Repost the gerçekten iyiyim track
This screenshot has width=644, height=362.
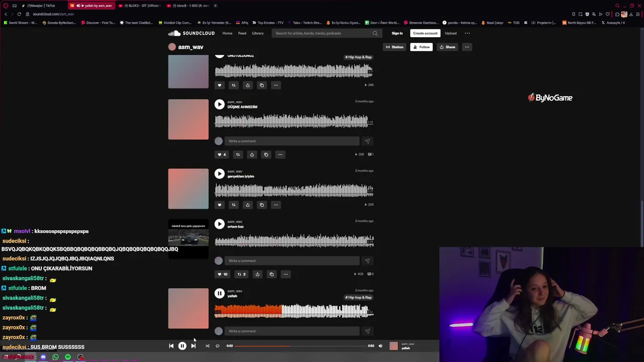pos(233,205)
